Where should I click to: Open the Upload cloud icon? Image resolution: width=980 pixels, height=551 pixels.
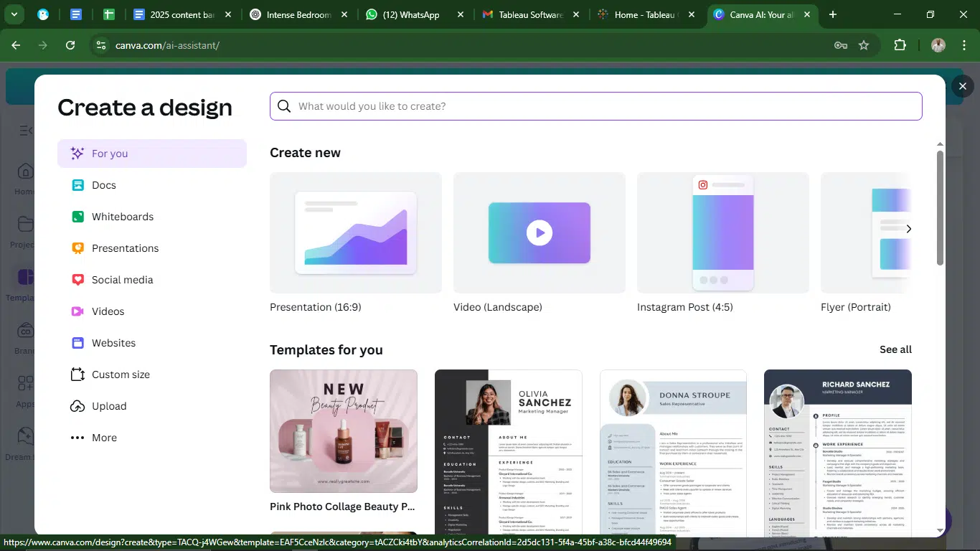coord(77,406)
